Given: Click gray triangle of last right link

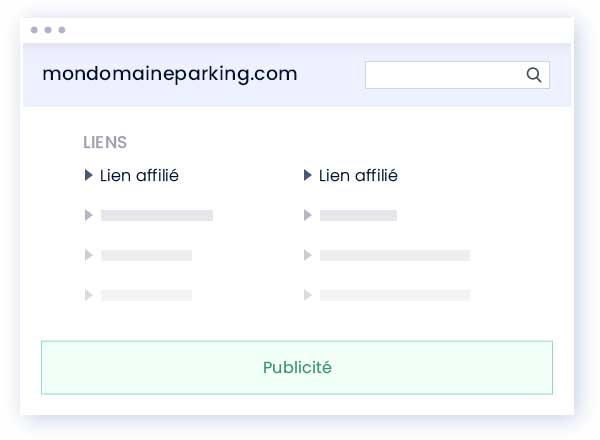Looking at the screenshot, I should (x=307, y=295).
